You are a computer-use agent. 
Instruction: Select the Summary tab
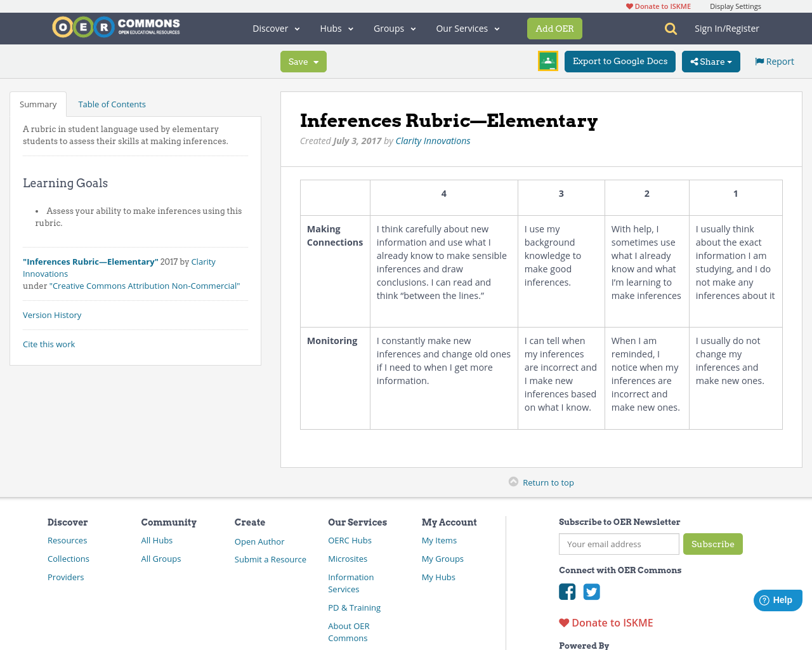(x=37, y=103)
